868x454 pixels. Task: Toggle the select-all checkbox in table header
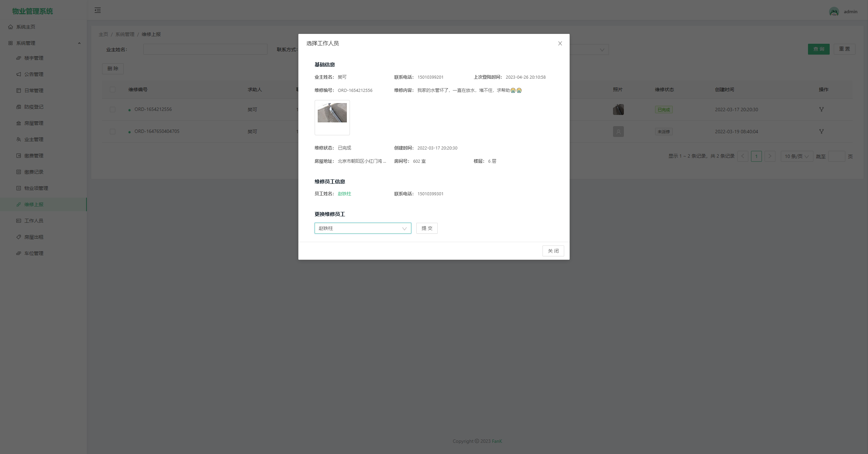[113, 90]
